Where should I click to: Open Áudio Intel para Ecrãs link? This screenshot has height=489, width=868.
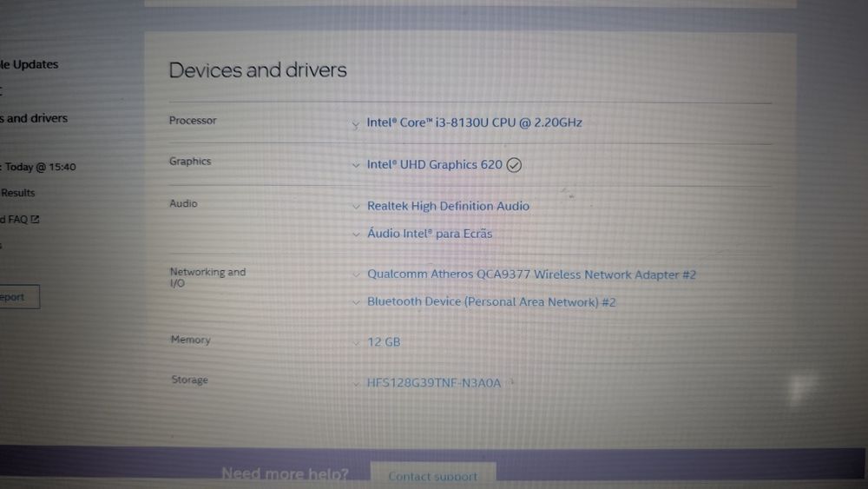[430, 234]
